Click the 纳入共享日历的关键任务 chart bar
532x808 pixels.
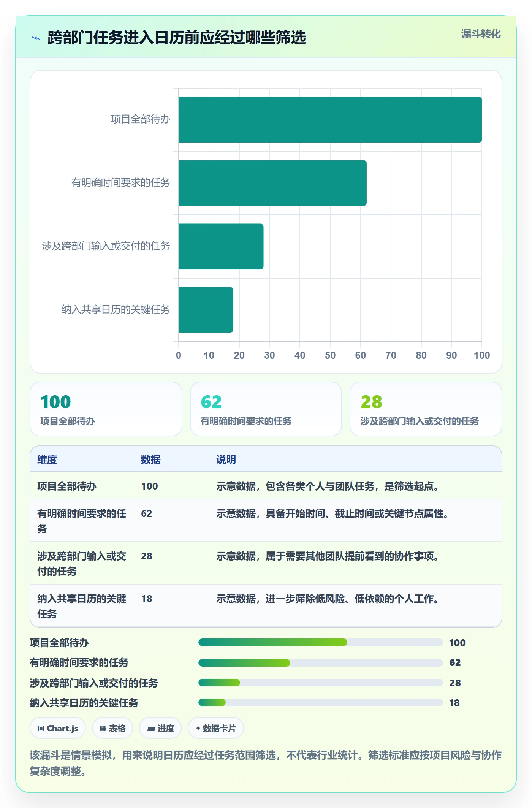(x=206, y=310)
